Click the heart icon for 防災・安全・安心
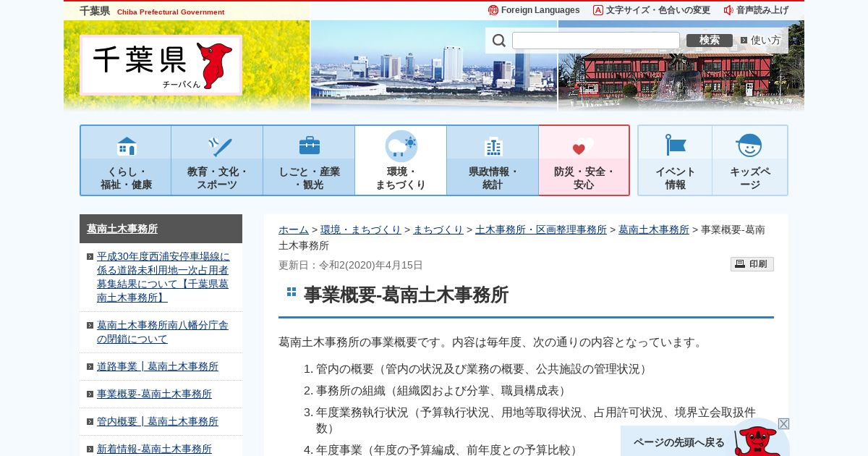 coord(583,146)
